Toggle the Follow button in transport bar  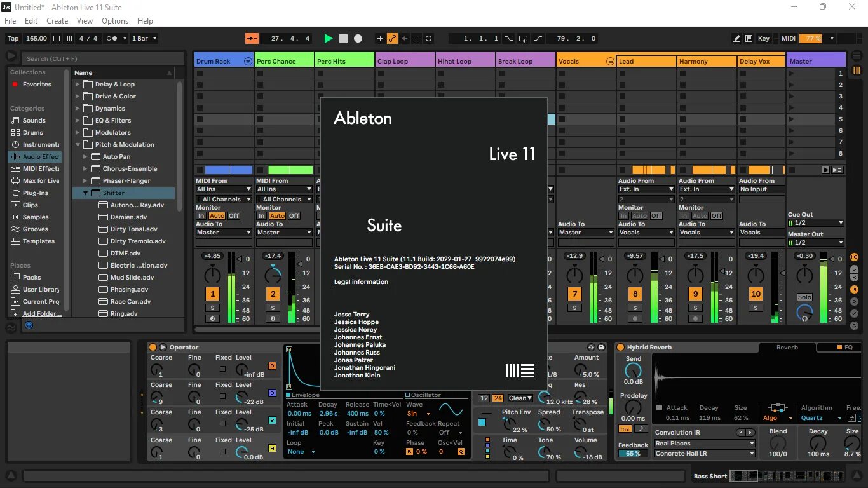[x=252, y=39]
